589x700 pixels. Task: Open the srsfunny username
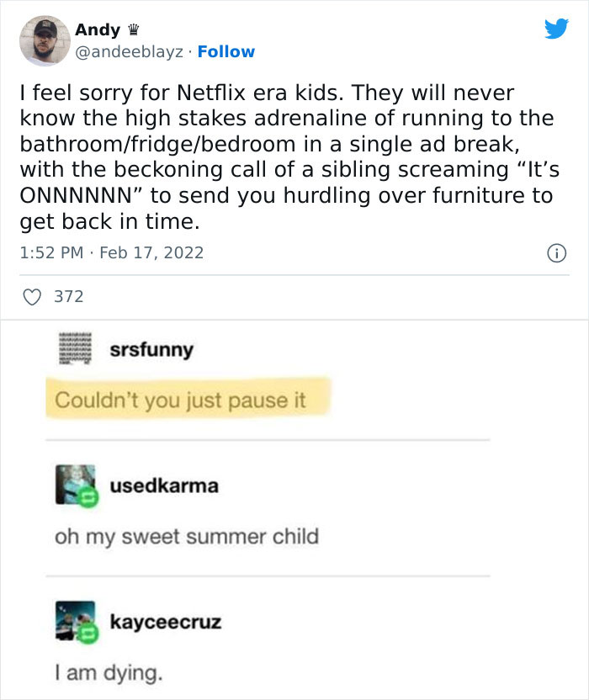151,350
